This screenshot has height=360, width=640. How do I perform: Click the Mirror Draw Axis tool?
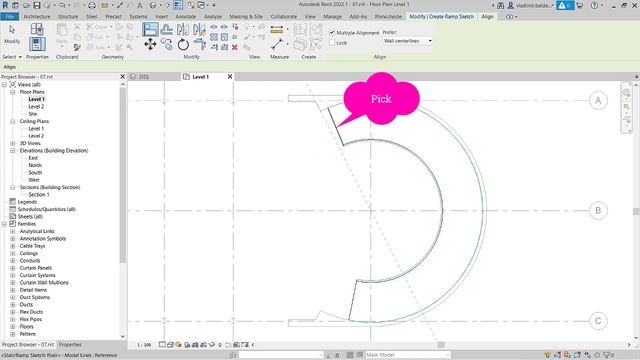[x=199, y=29]
